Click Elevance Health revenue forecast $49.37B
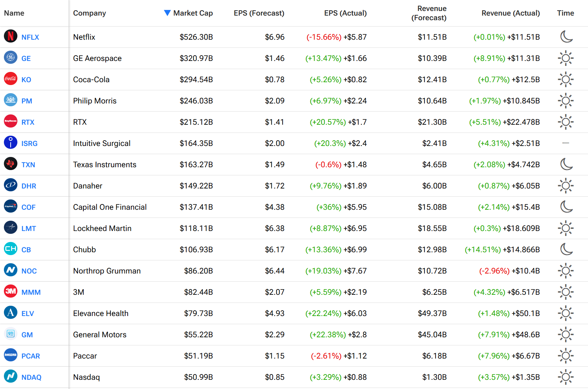This screenshot has height=389, width=588. [x=432, y=314]
